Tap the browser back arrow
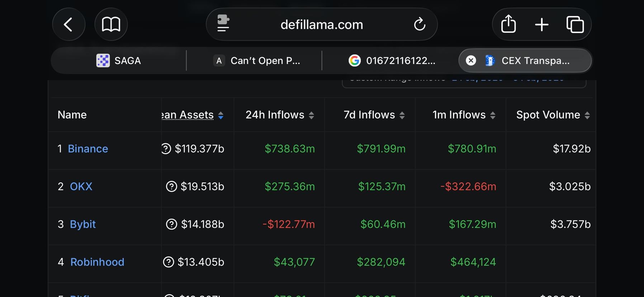Viewport: 644px width, 297px height. point(68,24)
